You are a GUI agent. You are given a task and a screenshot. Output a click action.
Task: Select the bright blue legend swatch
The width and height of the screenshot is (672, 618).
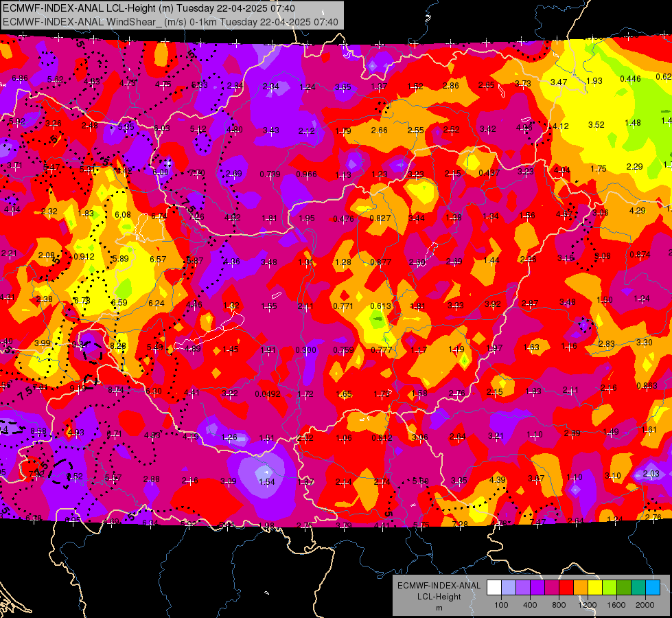click(653, 588)
